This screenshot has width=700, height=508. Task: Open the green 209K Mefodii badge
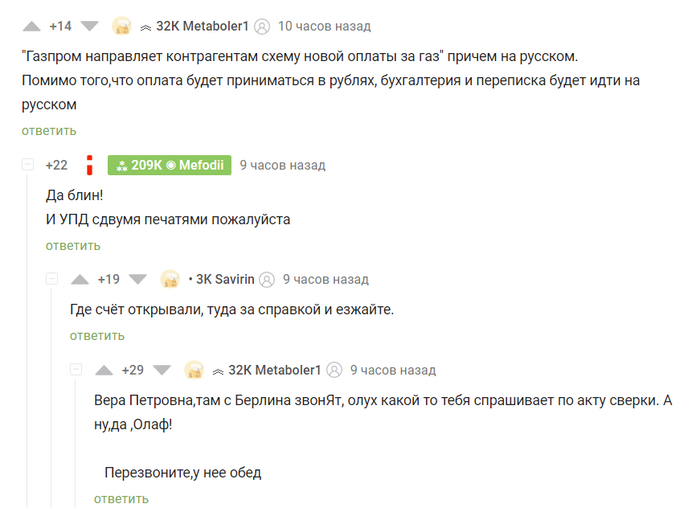coord(169,165)
